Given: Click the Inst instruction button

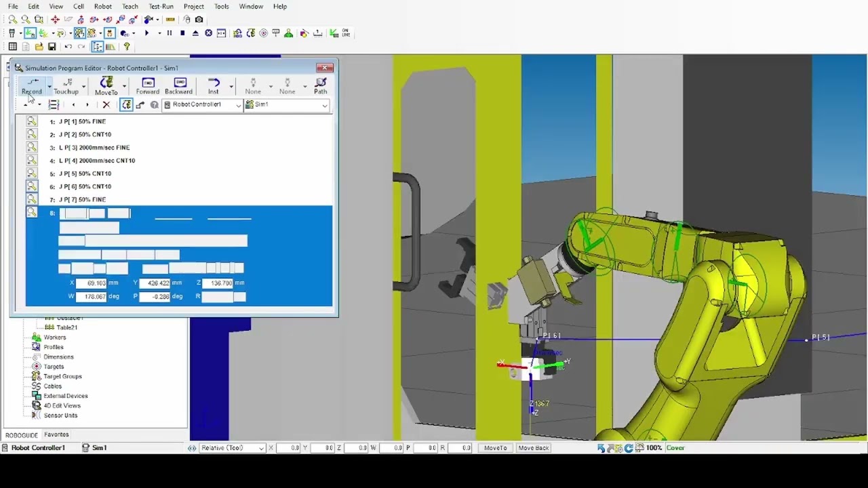Looking at the screenshot, I should click(x=214, y=86).
